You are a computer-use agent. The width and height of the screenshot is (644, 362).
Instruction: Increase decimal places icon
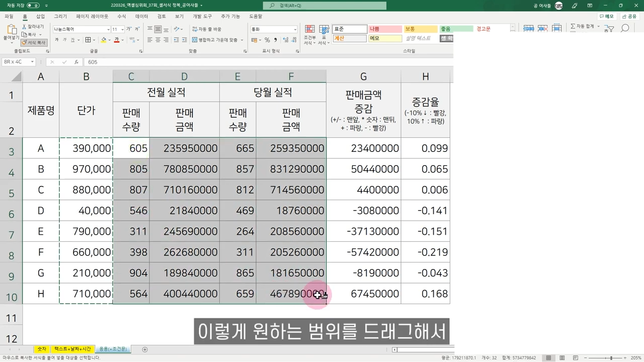[x=285, y=40]
